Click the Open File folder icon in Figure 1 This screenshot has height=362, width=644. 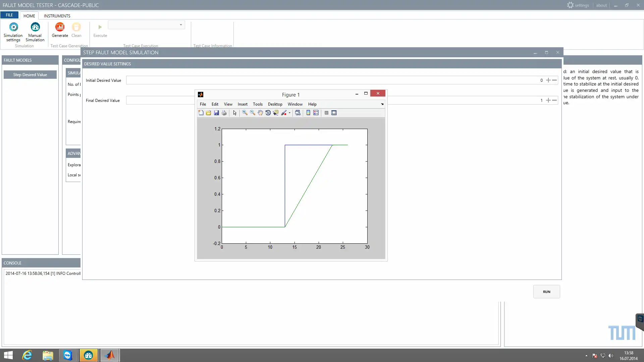pos(209,113)
